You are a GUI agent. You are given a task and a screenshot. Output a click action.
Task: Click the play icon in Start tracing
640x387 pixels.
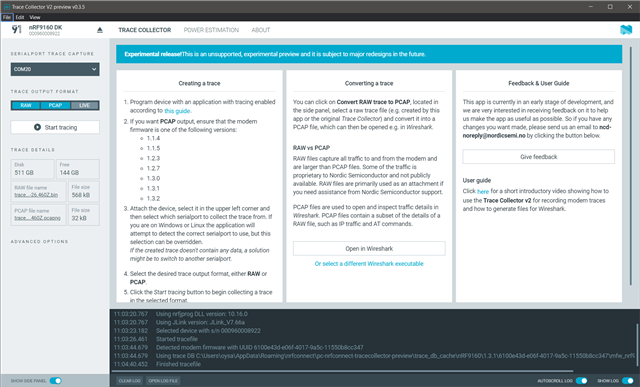point(37,127)
